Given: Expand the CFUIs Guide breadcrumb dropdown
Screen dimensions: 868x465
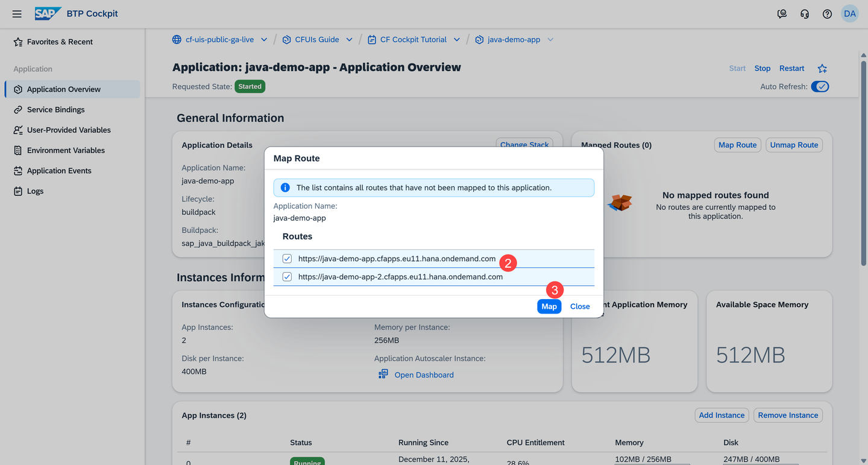Looking at the screenshot, I should [x=349, y=40].
